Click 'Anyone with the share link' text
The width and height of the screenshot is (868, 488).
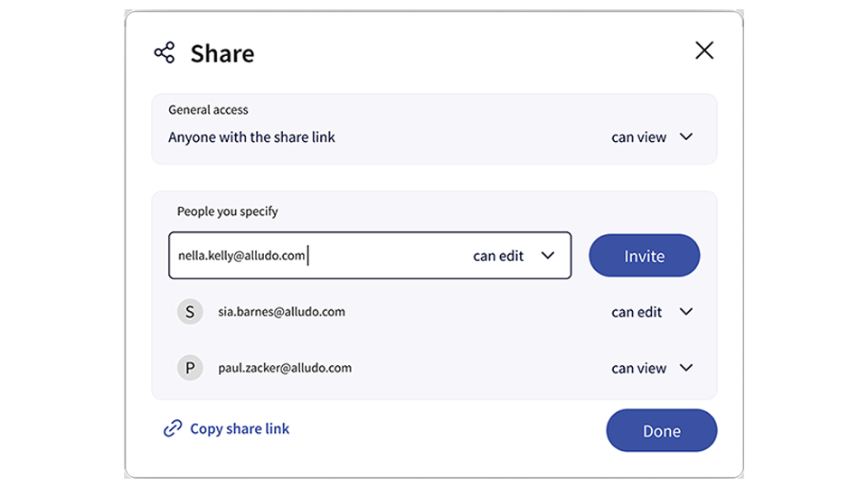251,137
